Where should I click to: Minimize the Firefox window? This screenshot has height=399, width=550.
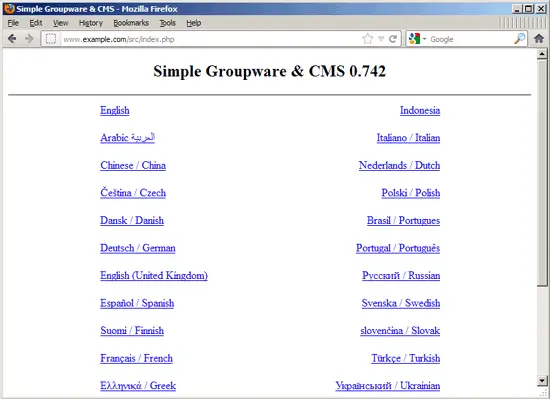click(517, 9)
